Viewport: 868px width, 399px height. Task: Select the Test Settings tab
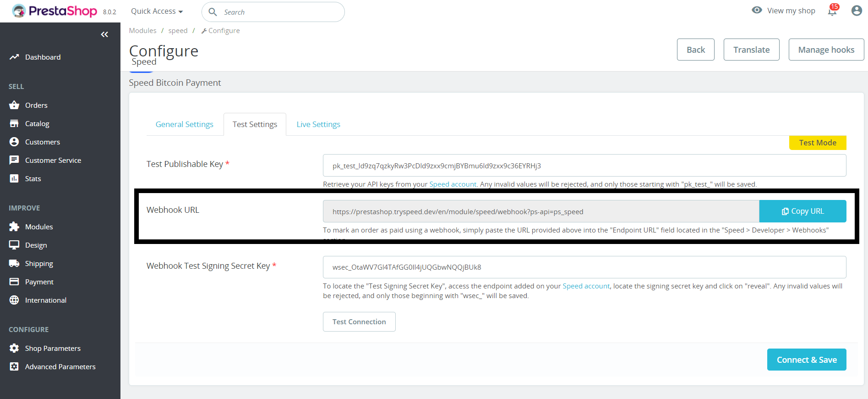point(255,124)
